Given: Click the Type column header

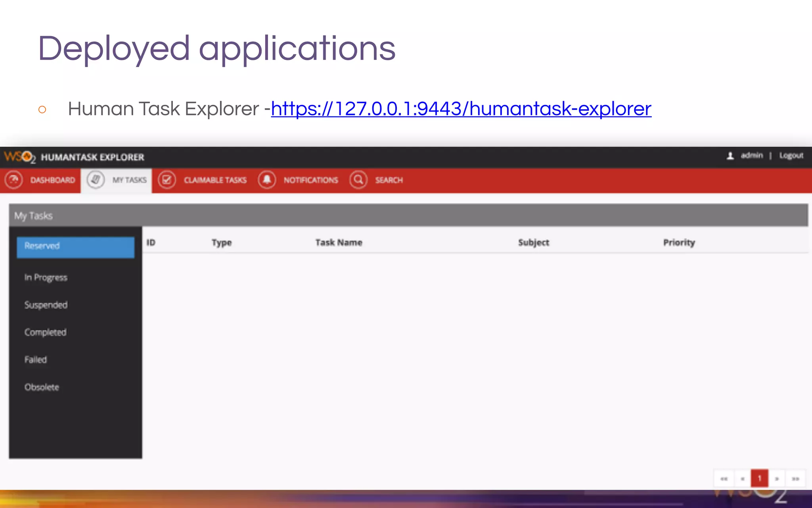Looking at the screenshot, I should pyautogui.click(x=222, y=243).
